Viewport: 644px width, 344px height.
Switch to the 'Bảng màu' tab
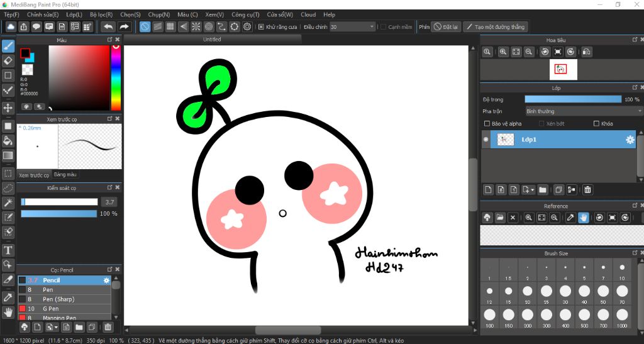[x=65, y=174]
